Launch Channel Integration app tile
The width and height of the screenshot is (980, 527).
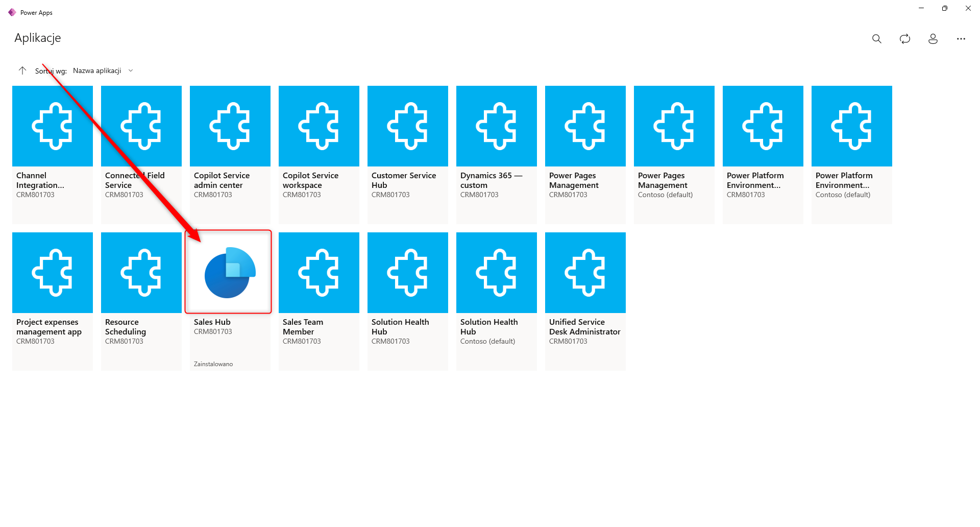tap(53, 126)
